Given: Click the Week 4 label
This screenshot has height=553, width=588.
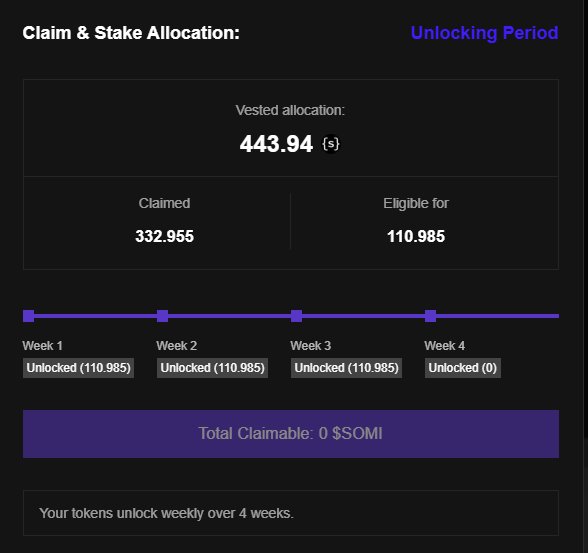Looking at the screenshot, I should (444, 346).
